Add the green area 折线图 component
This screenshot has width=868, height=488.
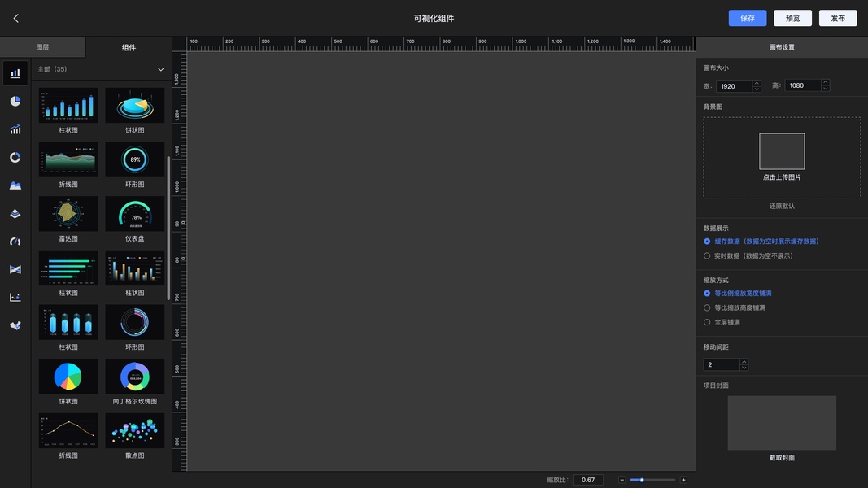point(68,159)
